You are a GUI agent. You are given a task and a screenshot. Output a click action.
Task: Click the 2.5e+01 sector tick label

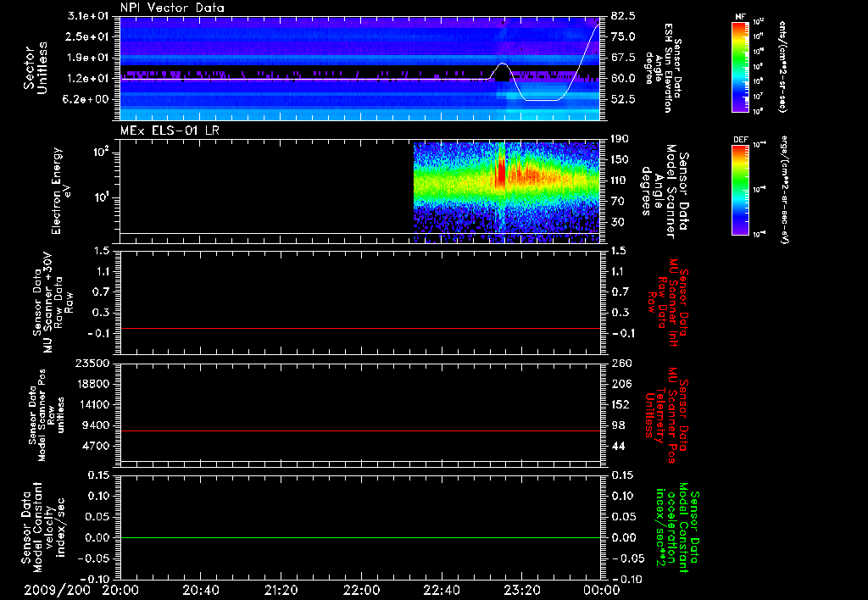coord(88,36)
